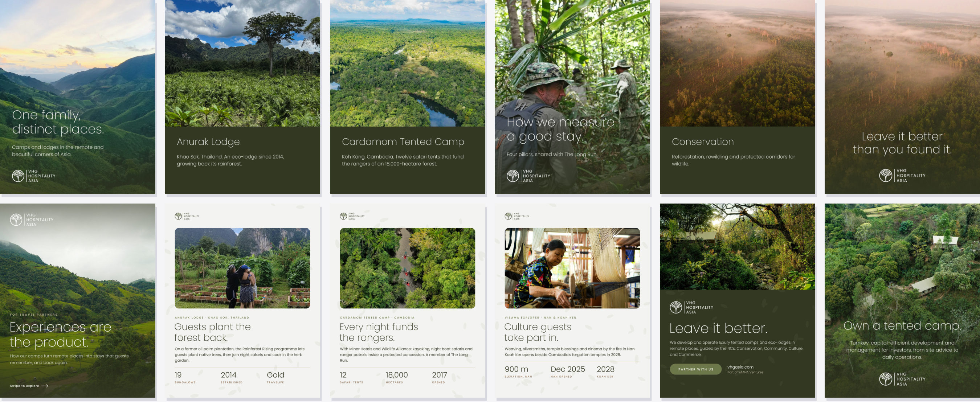Click the 'Gold' Travelife stat

(x=275, y=375)
